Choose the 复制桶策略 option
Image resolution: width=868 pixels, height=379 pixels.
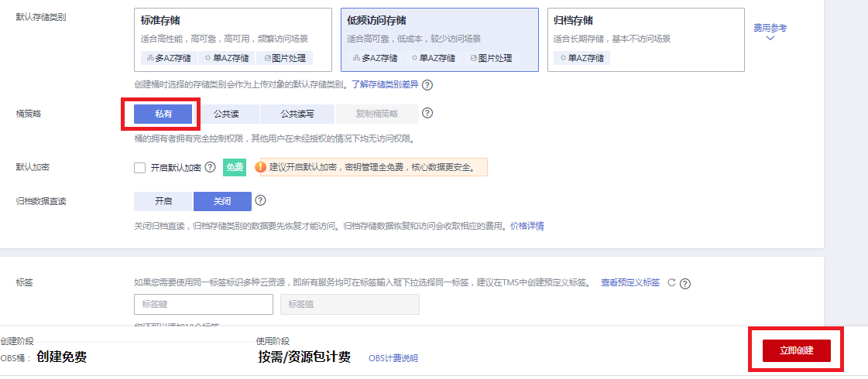click(376, 114)
